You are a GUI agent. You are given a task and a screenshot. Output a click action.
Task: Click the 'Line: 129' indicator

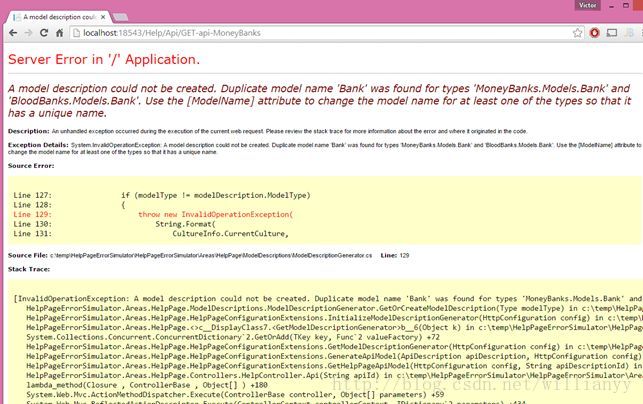click(x=394, y=255)
